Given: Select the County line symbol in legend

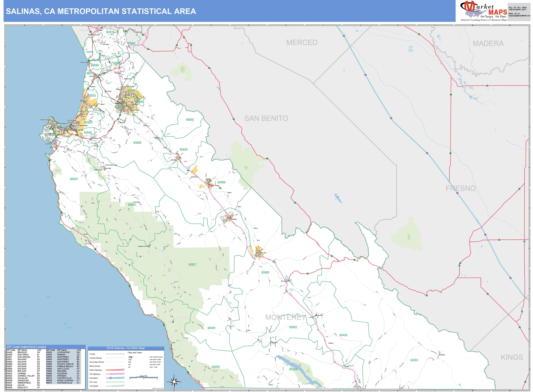Looking at the screenshot, I should click(115, 354).
